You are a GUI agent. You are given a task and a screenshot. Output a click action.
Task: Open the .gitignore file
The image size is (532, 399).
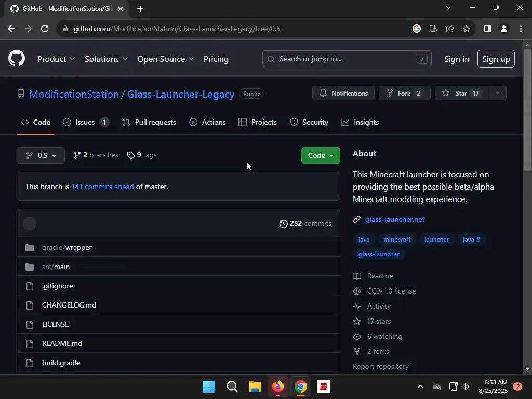pos(57,286)
